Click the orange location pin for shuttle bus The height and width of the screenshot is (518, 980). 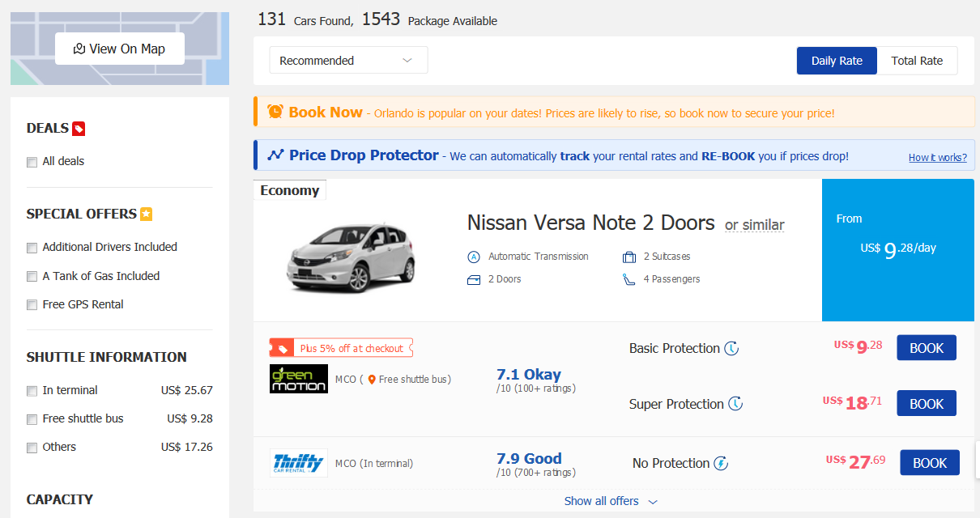tap(372, 380)
